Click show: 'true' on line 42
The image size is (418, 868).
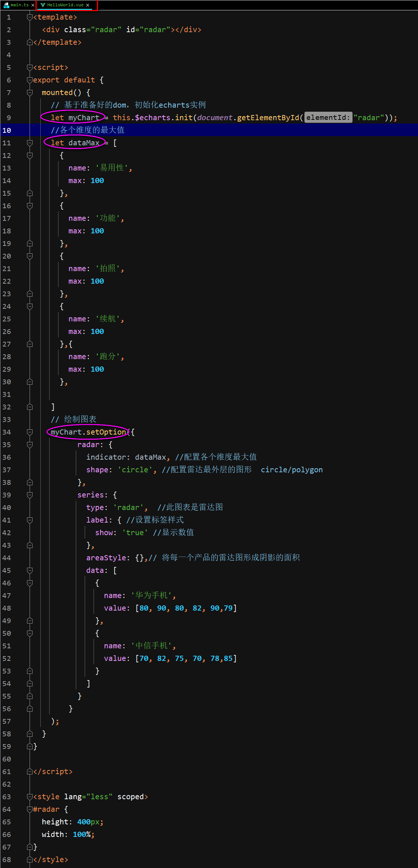click(122, 533)
